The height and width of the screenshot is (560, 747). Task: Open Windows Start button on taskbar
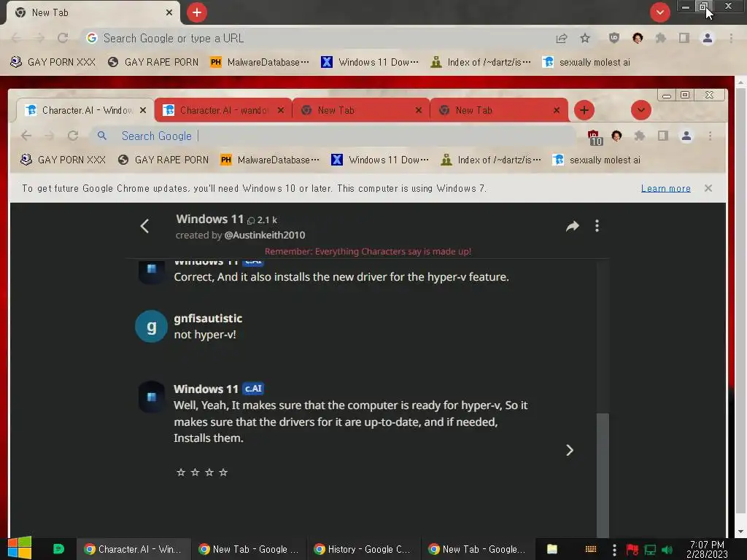20,548
